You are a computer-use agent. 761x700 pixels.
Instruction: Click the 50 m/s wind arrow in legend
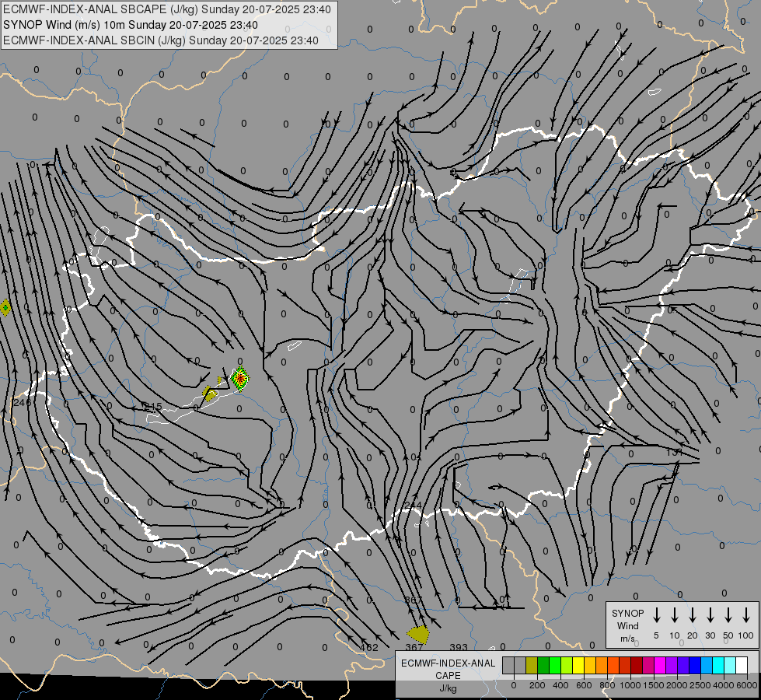[728, 615]
